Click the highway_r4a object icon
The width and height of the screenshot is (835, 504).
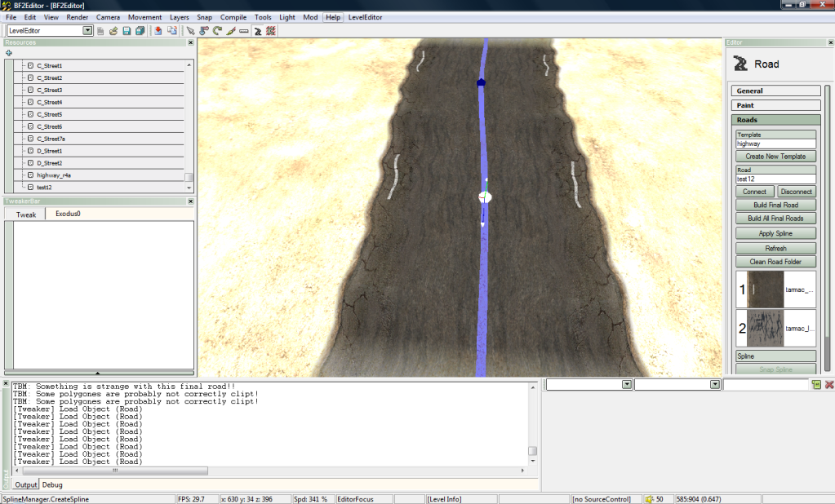30,175
